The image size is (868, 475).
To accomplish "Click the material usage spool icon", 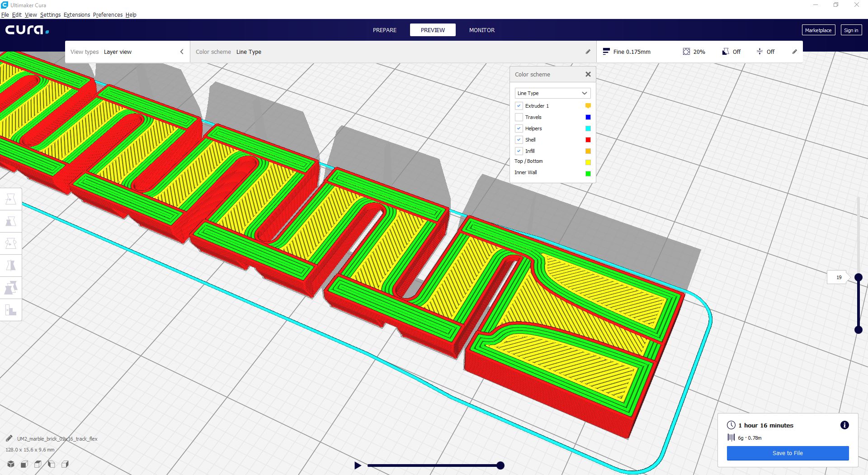I will (731, 437).
